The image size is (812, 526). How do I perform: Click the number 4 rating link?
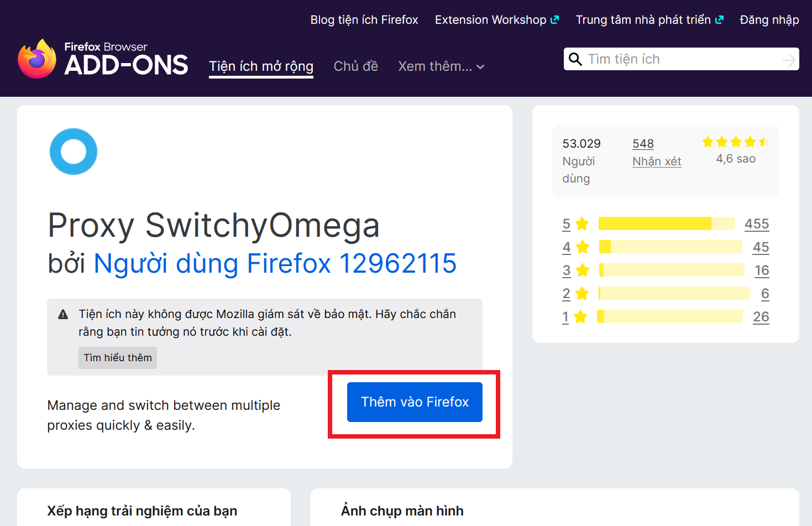[x=567, y=247]
